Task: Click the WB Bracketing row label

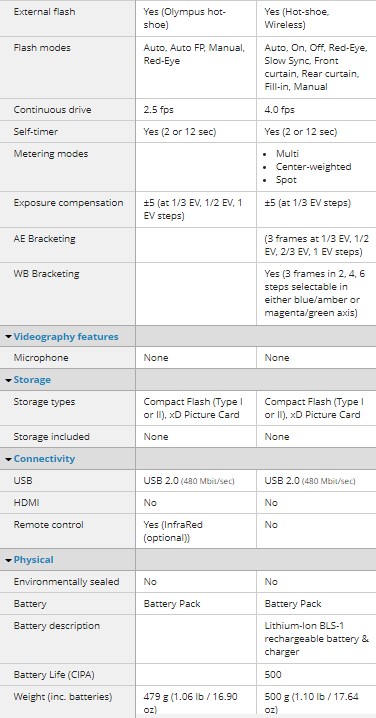Action: [x=46, y=274]
